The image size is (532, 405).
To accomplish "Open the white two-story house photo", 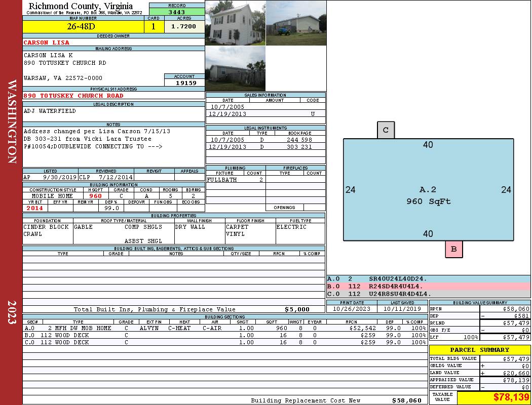I will (x=235, y=23).
